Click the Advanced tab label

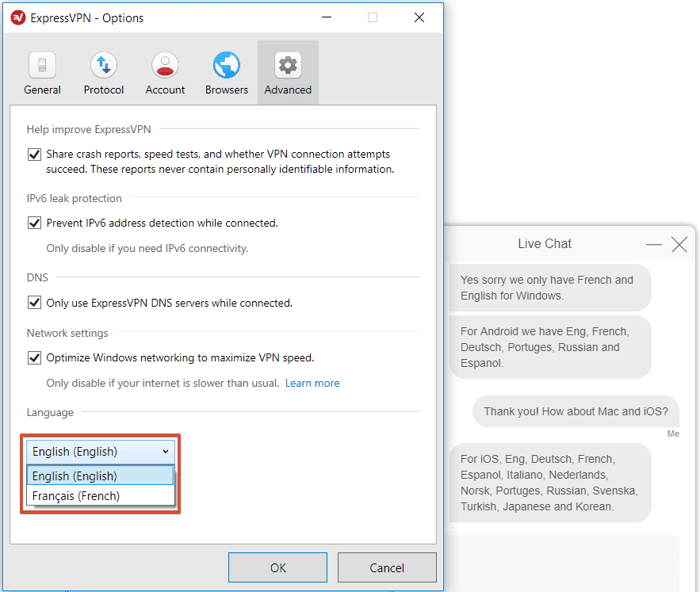[288, 90]
